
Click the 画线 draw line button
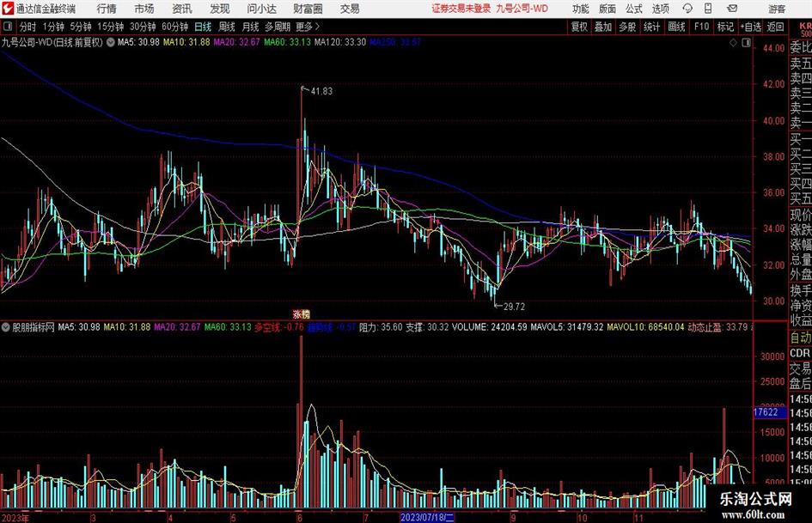pos(676,27)
